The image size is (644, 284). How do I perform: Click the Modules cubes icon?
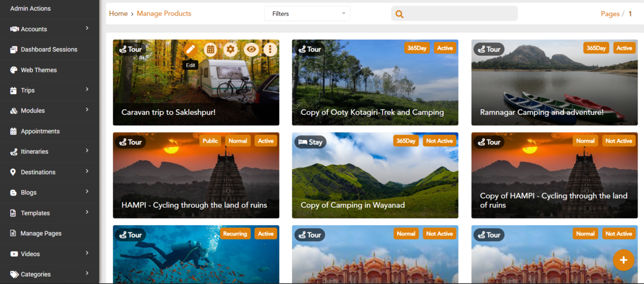[x=14, y=111]
